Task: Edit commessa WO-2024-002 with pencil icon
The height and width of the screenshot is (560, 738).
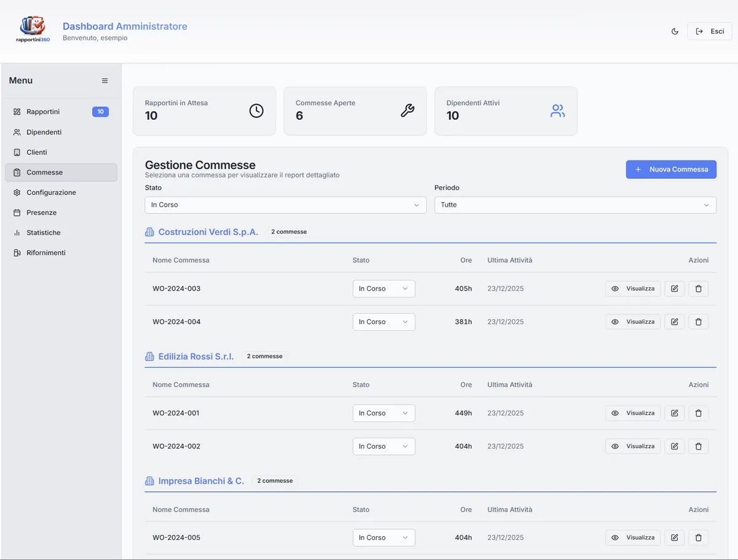Action: (x=675, y=446)
